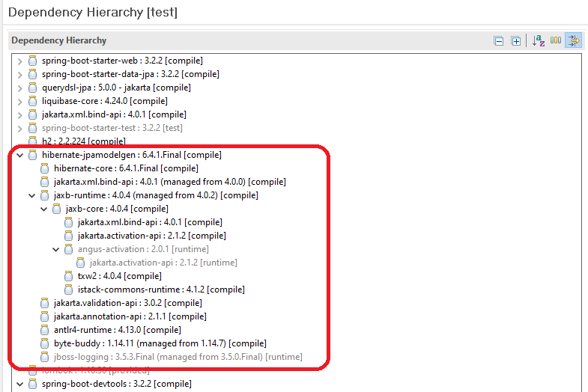The image size is (588, 392).
Task: Select "jakarta.validation-api : 3.0.2 [compile]" text
Action: pos(128,303)
